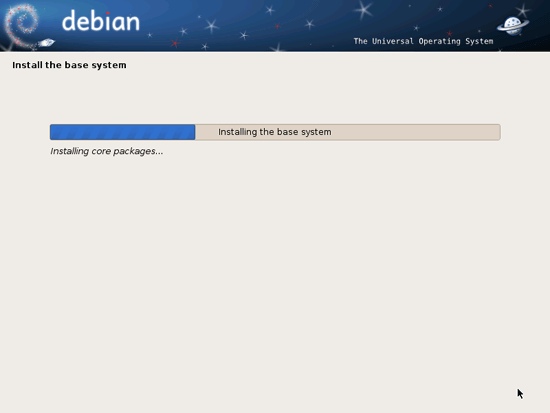Click the red dot over debian's letter i
Viewport: 550px width, 413px height.
pyautogui.click(x=108, y=13)
